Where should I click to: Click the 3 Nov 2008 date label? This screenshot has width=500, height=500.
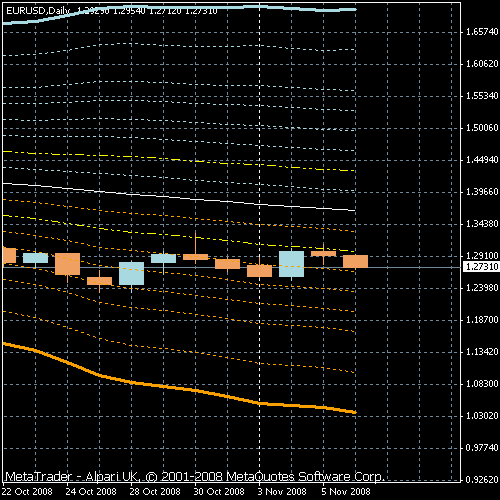[282, 492]
